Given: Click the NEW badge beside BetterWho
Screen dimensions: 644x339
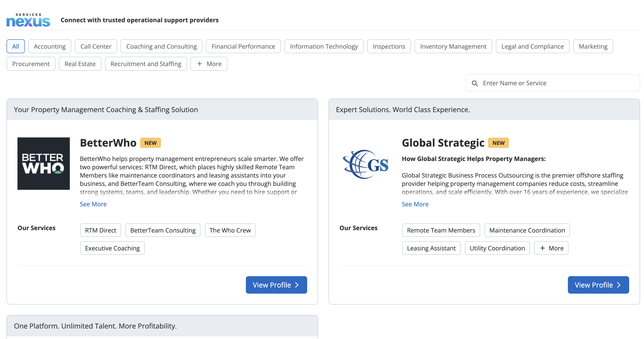Looking at the screenshot, I should click(x=151, y=143).
